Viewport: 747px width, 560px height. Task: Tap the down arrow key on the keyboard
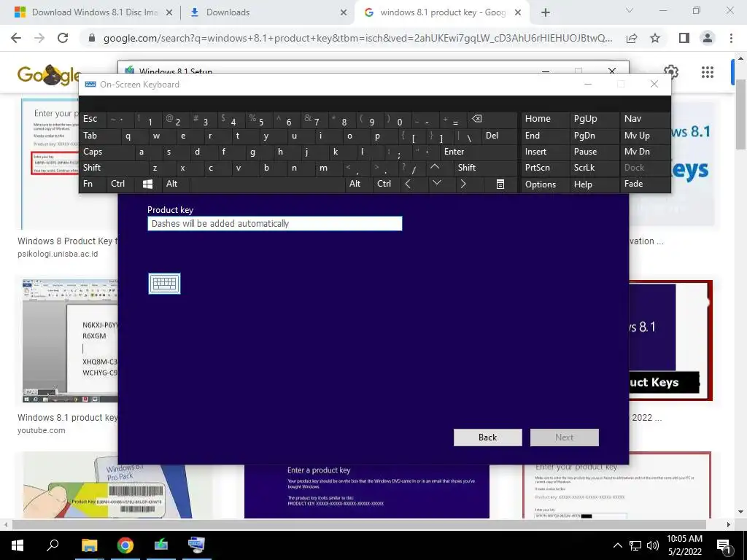click(x=437, y=184)
